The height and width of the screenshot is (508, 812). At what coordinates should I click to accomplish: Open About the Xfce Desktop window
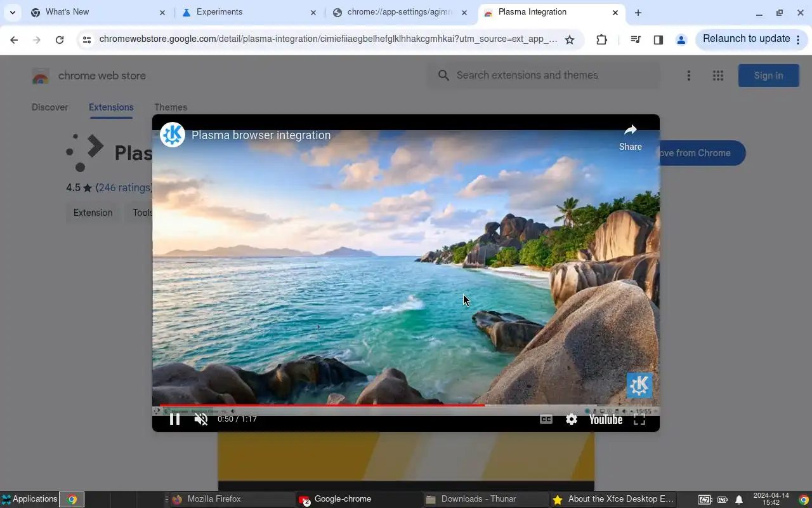click(613, 499)
